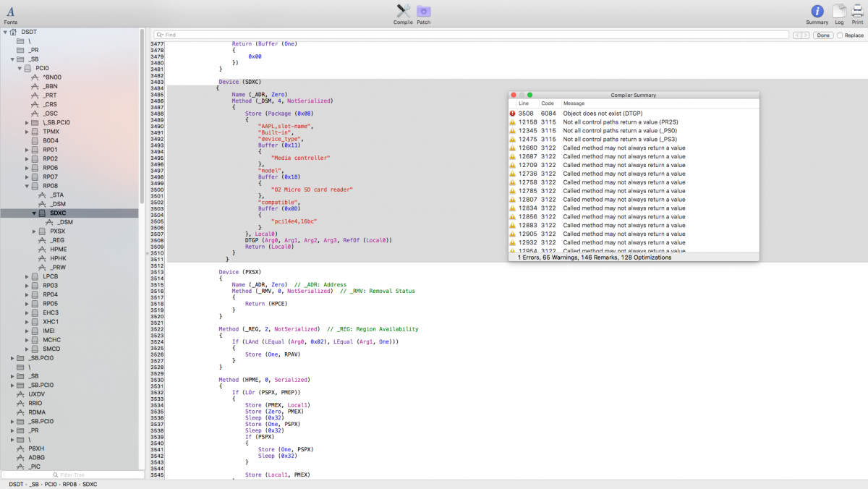Open the Patch tool
Screen dimensions: 868x489
tap(424, 12)
